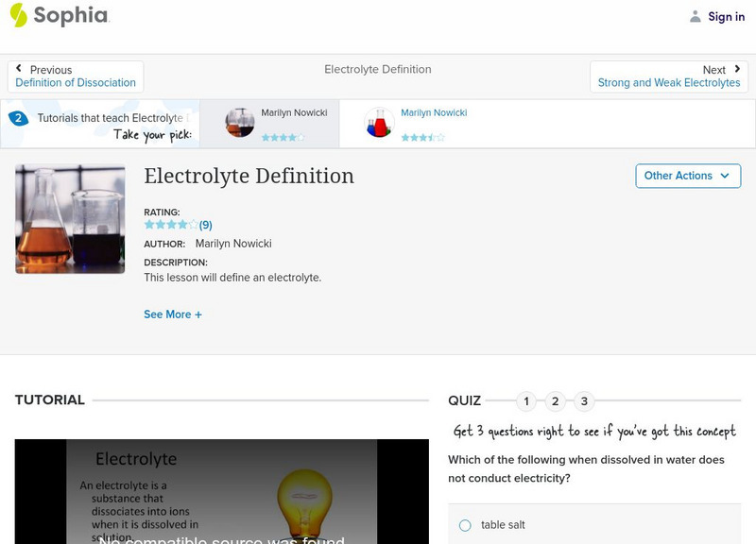
Task: Expand the See More description
Action: click(173, 314)
